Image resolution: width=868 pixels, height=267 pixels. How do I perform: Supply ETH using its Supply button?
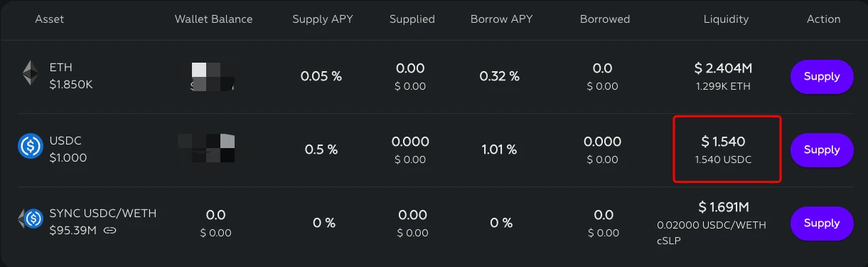click(822, 76)
